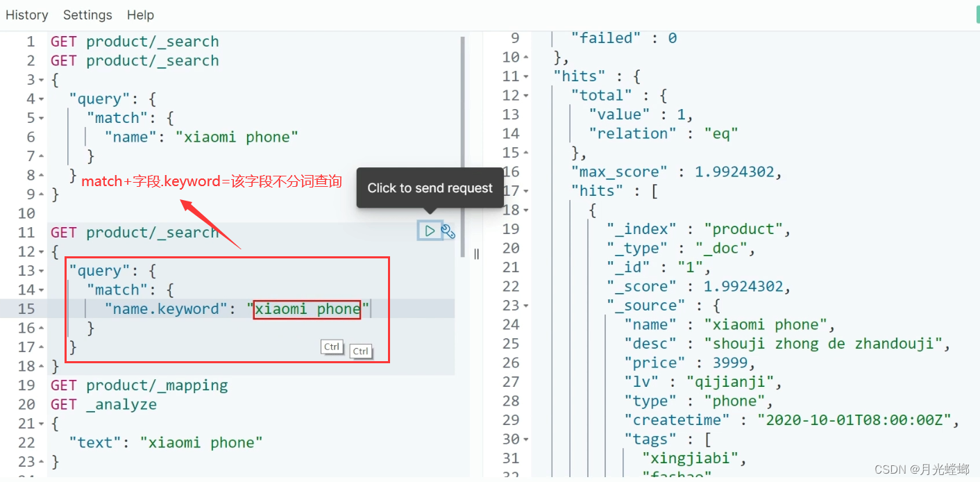This screenshot has height=482, width=980.
Task: Click the left editor vertical scrollbar
Action: click(463, 147)
